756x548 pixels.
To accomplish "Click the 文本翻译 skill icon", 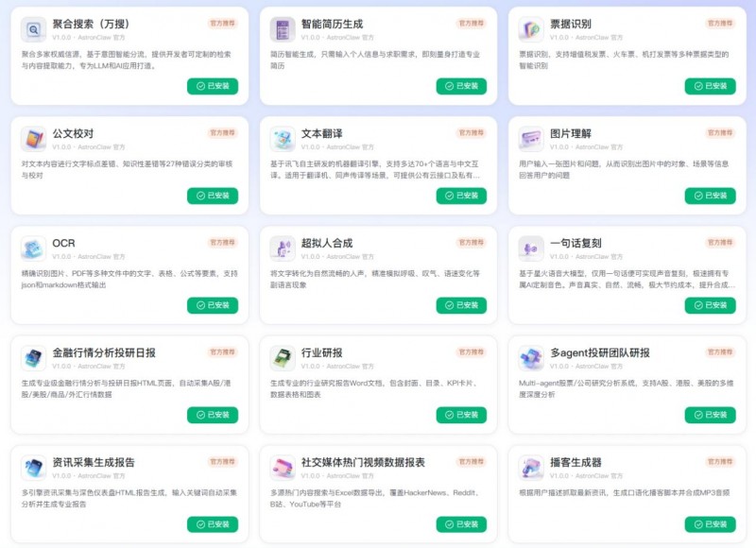I will tap(283, 139).
